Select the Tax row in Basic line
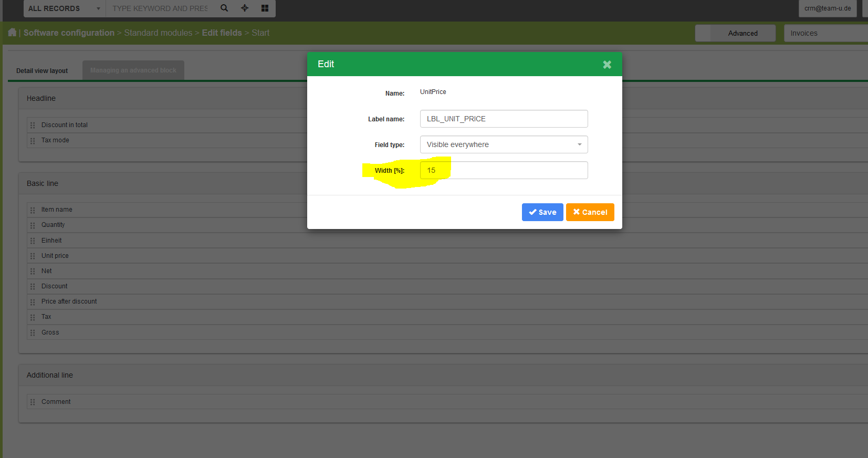 point(447,317)
